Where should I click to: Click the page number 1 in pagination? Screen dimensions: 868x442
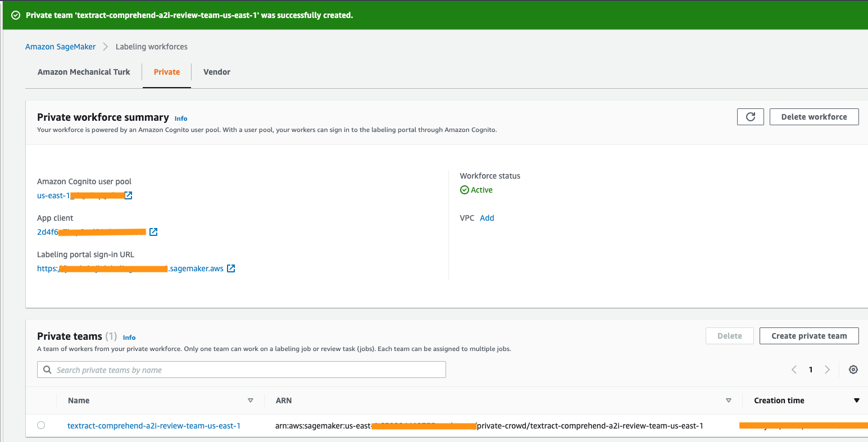[x=811, y=370]
